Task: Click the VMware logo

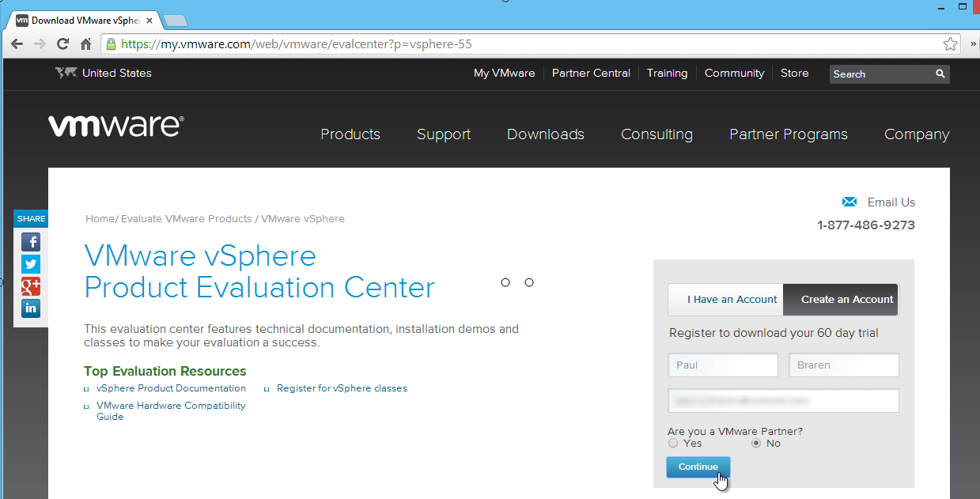Action: click(x=116, y=125)
